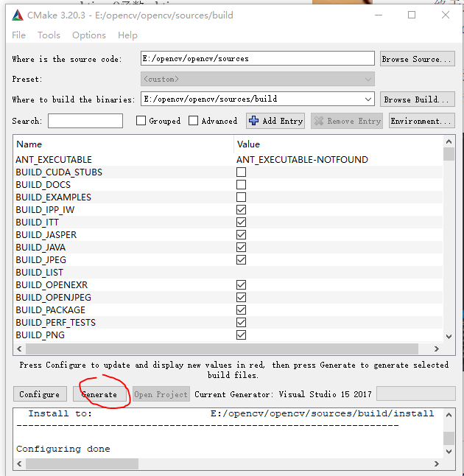Image resolution: width=464 pixels, height=476 pixels.
Task: Minimize the CMake window
Action: (x=379, y=15)
